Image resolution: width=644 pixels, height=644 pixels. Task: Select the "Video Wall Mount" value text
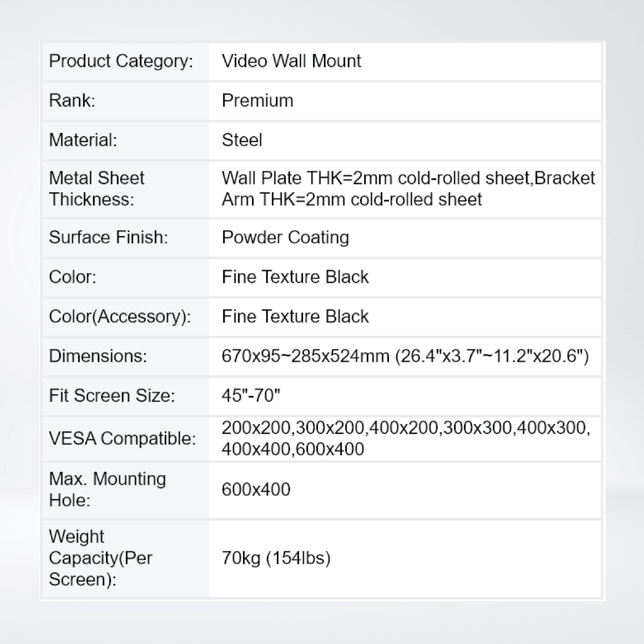[291, 61]
